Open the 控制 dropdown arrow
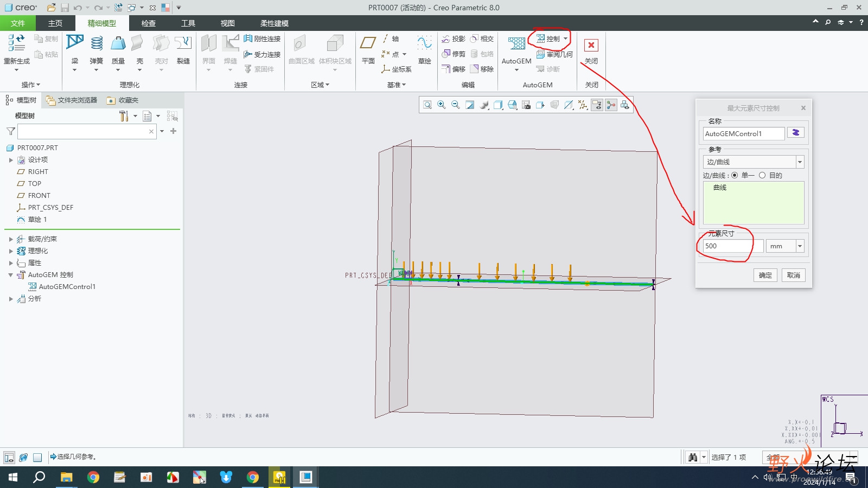The image size is (868, 488). point(565,38)
